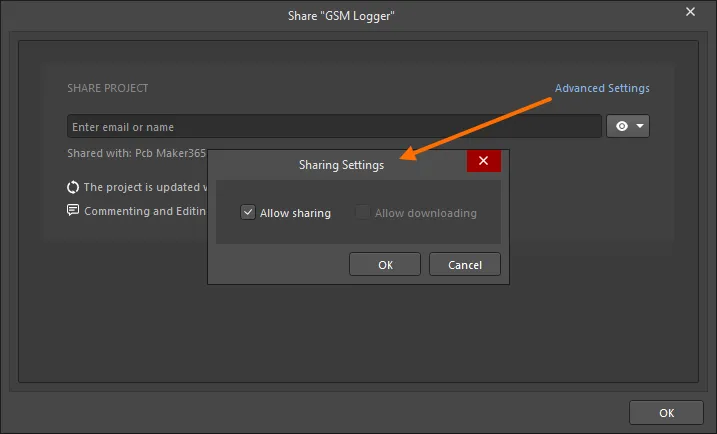Click the Commenting and Editing comment icon
717x434 pixels.
[x=73, y=210]
